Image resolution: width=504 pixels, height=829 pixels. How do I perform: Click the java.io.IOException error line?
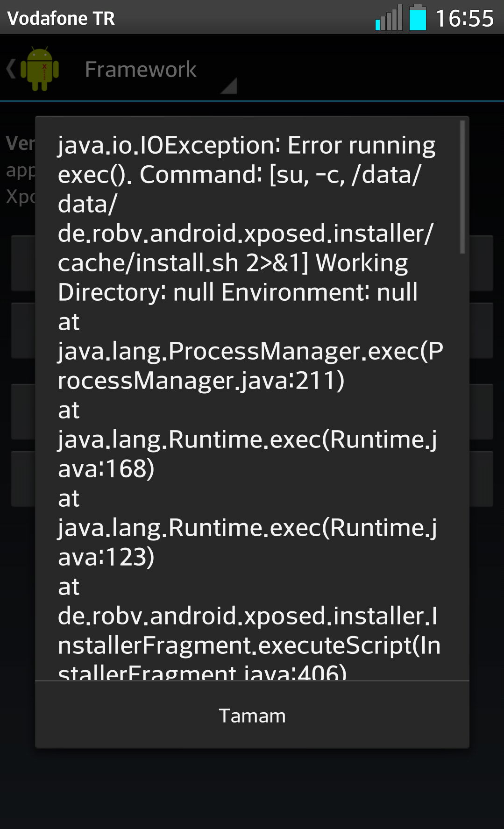247,145
